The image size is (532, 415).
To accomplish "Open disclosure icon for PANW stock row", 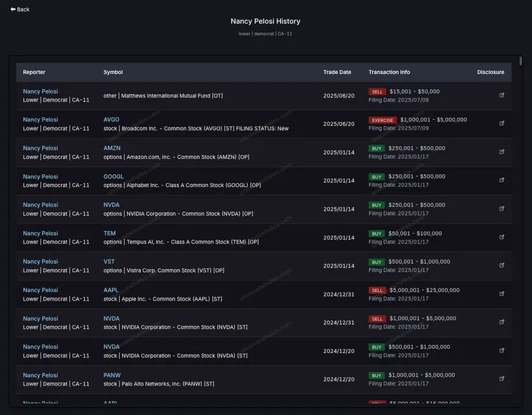I will tap(501, 378).
